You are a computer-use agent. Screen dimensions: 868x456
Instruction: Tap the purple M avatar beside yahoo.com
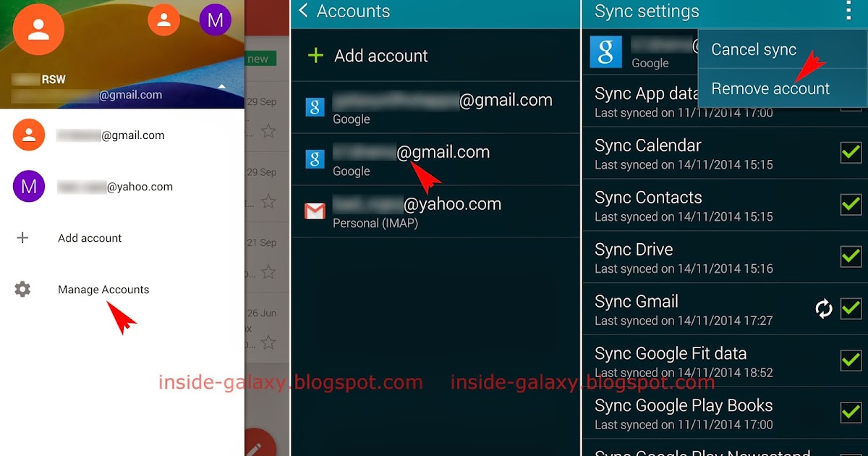(x=29, y=187)
